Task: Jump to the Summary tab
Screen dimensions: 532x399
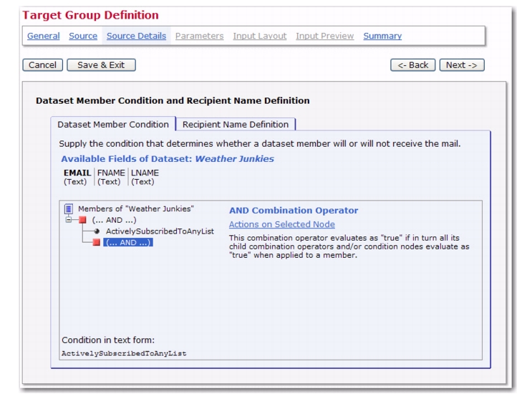Action: [x=382, y=36]
